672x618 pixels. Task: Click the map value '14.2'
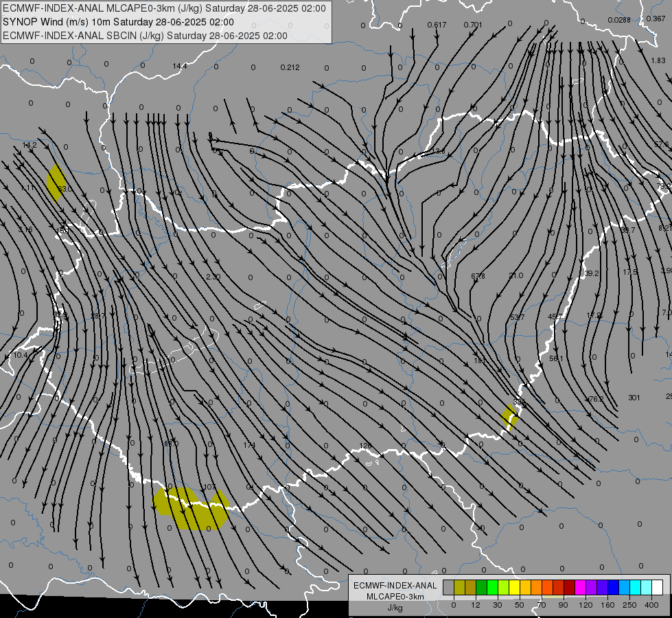[30, 145]
